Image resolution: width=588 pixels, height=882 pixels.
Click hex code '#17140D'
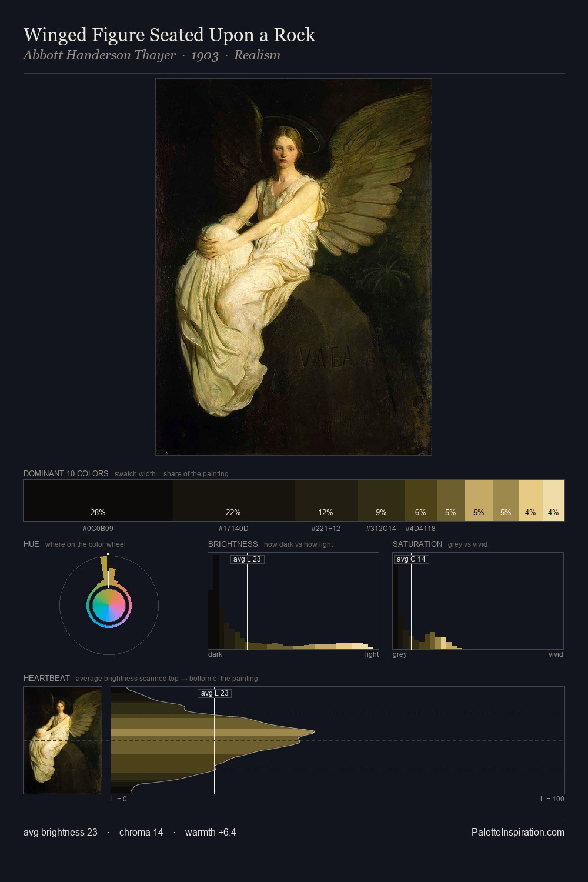(233, 528)
